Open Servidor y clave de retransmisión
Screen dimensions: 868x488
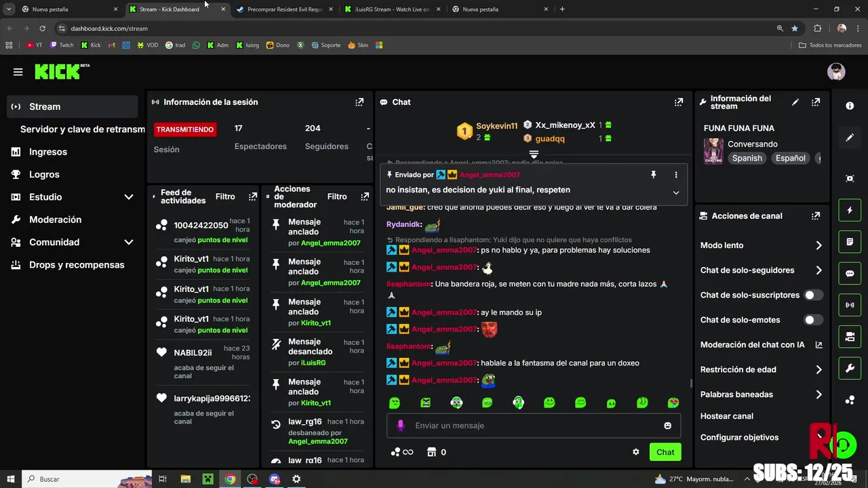click(x=83, y=129)
